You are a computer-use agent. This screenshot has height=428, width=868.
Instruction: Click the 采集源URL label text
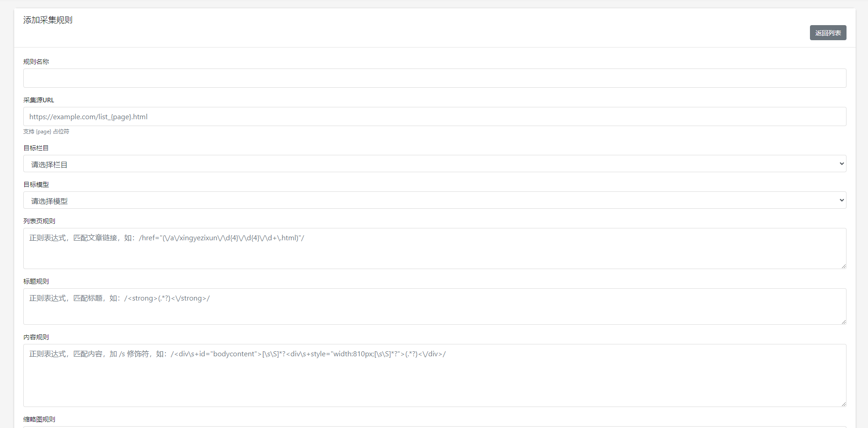click(39, 100)
